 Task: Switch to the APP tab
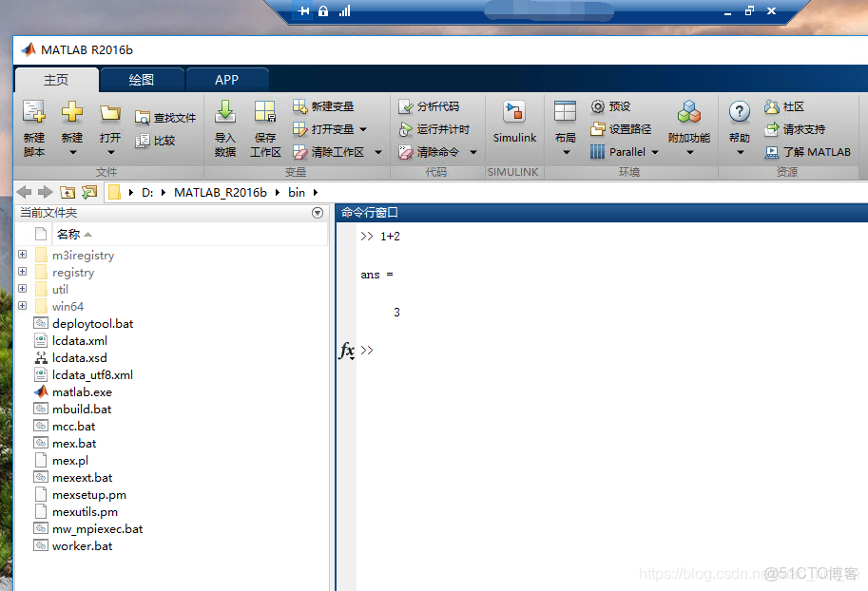tap(227, 80)
